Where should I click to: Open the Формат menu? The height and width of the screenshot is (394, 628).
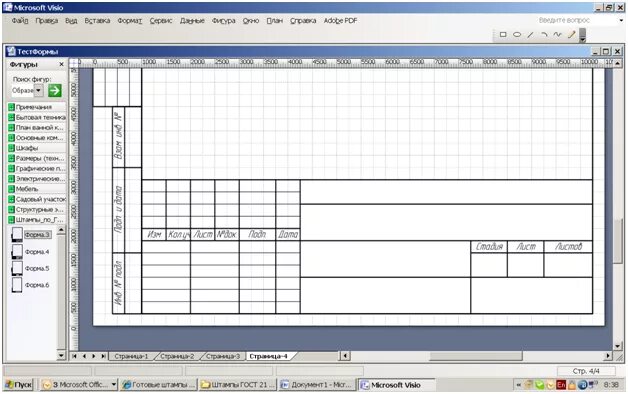click(x=129, y=20)
